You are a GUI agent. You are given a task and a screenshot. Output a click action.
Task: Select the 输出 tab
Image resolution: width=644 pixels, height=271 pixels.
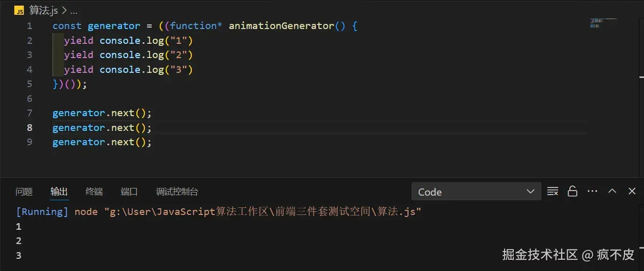(x=59, y=192)
